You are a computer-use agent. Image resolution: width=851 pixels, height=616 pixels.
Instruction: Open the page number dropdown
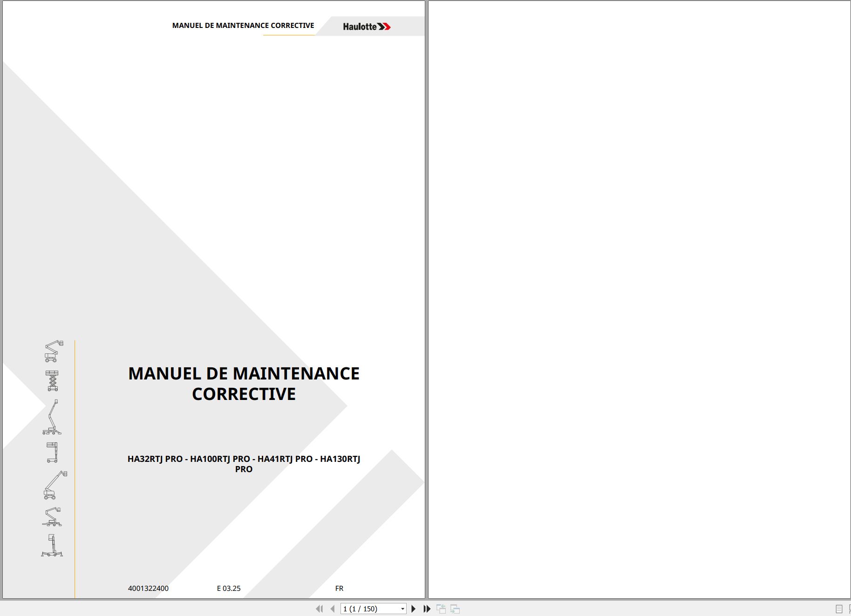402,609
